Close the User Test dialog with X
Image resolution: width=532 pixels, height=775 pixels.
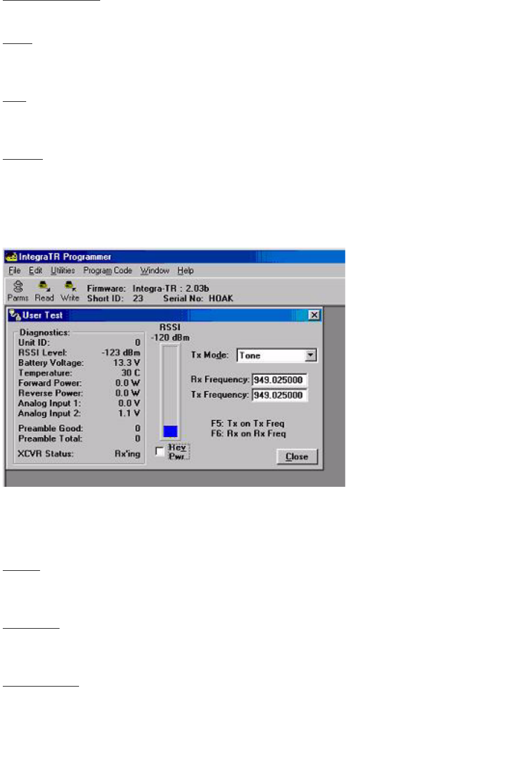[x=314, y=315]
